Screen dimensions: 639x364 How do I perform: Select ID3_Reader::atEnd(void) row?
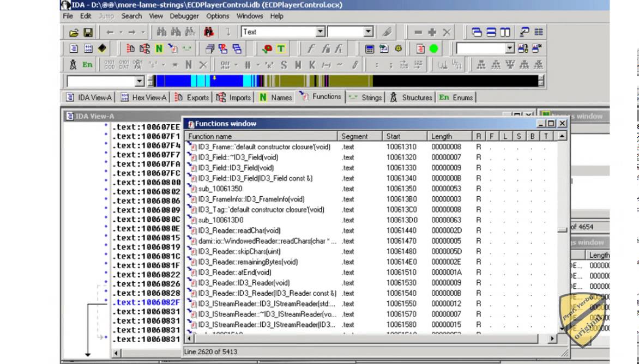[x=371, y=272]
